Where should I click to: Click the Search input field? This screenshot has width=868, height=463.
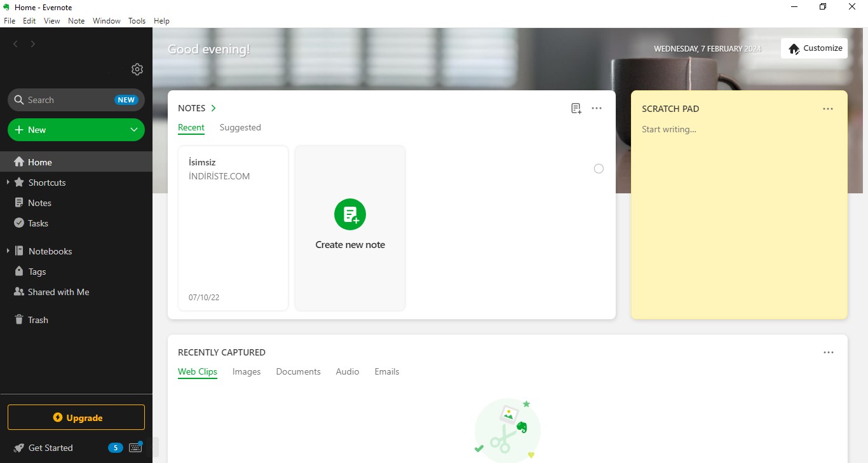76,100
